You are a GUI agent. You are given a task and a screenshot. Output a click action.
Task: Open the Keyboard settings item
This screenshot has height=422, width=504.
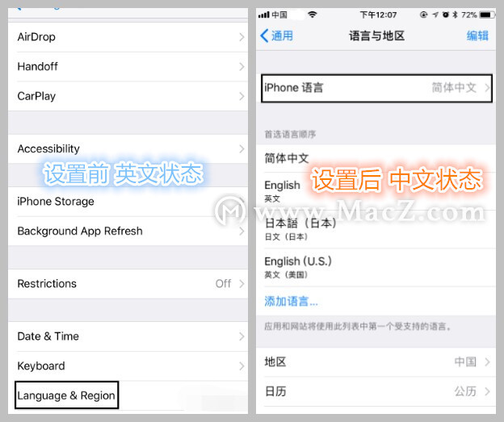[x=128, y=366]
